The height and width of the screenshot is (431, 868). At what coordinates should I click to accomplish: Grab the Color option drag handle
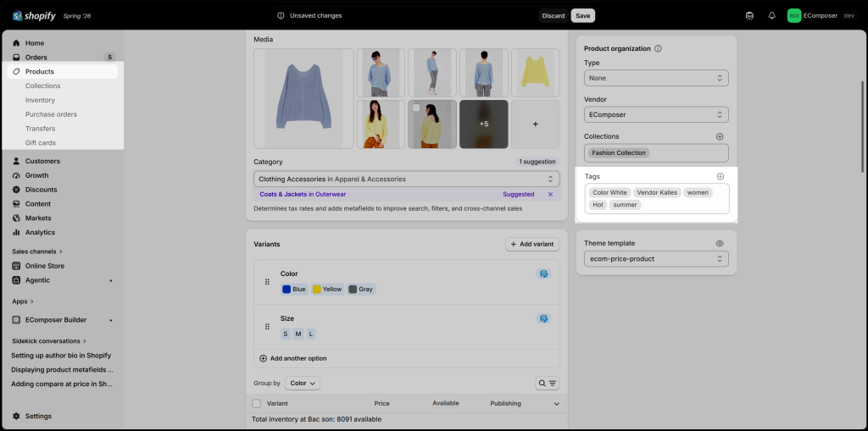(x=267, y=282)
